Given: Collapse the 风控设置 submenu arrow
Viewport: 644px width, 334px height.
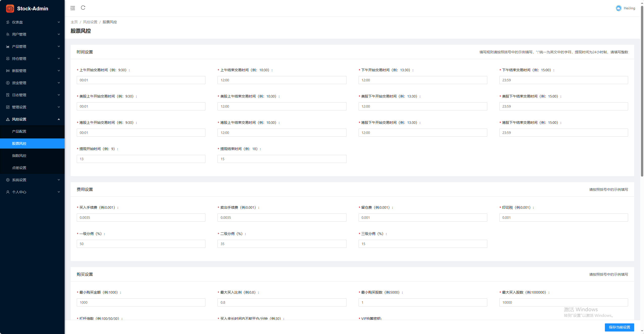Looking at the screenshot, I should 59,119.
